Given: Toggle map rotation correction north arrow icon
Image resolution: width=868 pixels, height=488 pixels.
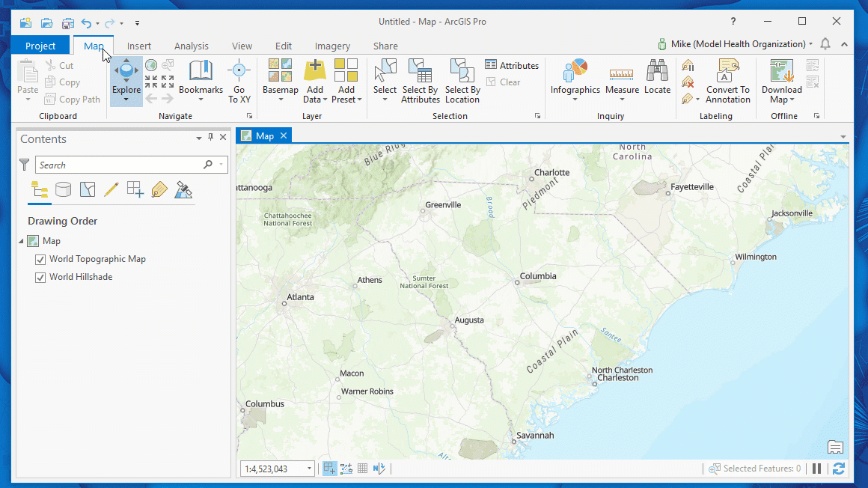Looking at the screenshot, I should pyautogui.click(x=379, y=469).
